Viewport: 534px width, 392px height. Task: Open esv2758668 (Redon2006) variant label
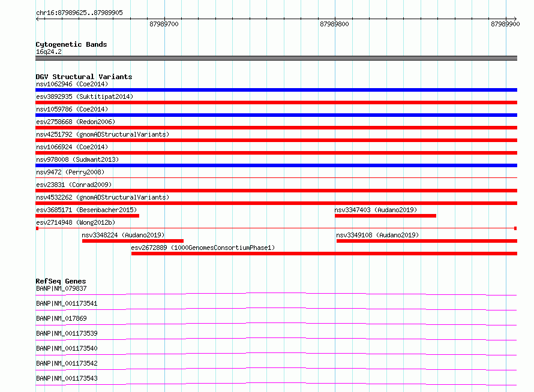[76, 122]
